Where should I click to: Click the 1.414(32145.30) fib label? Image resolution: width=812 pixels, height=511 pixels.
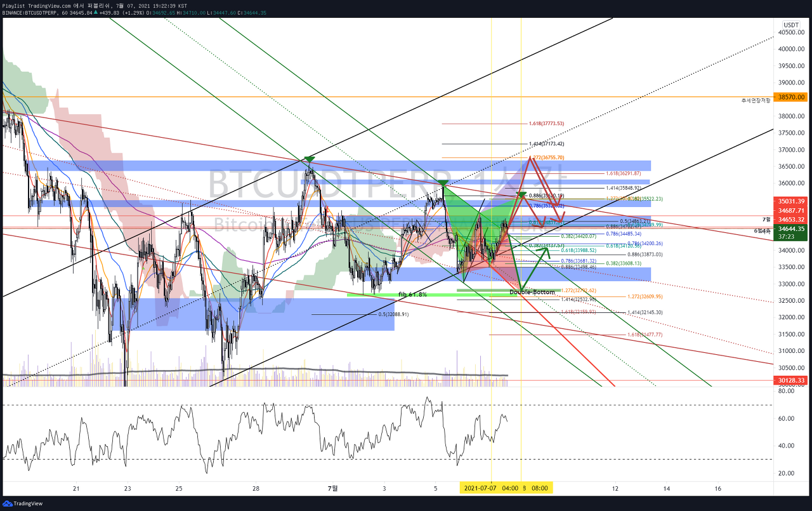(x=645, y=312)
